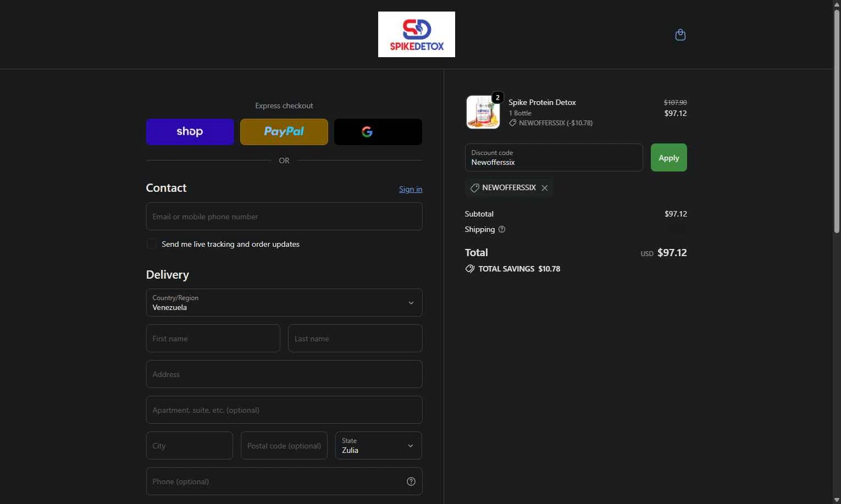This screenshot has width=841, height=504.
Task: Click the Spike Protein Detox product name
Action: [542, 102]
